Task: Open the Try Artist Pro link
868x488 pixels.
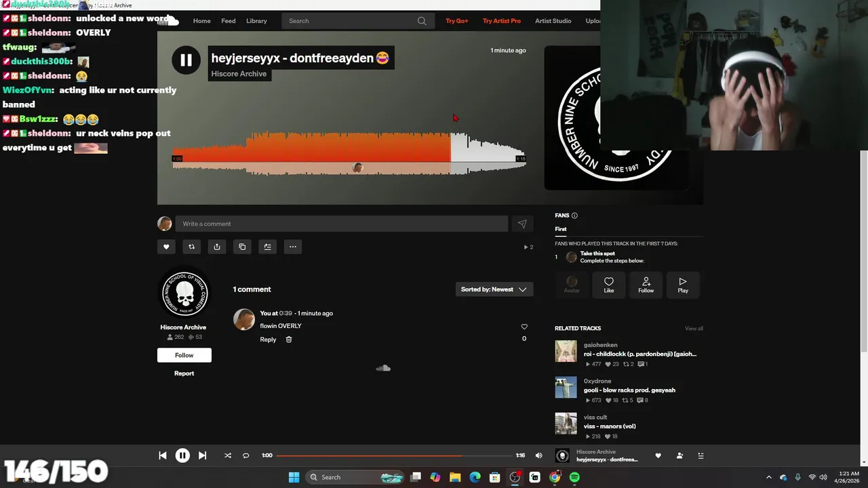Action: pyautogui.click(x=502, y=21)
